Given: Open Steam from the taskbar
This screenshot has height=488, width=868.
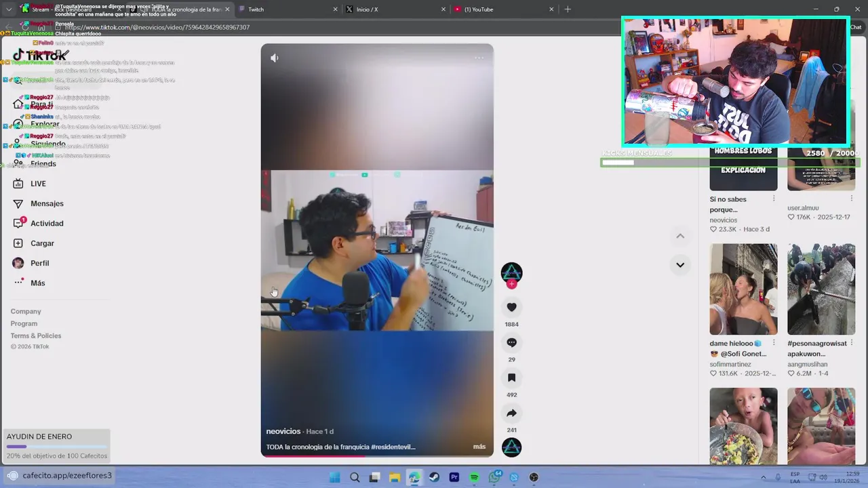Looking at the screenshot, I should pyautogui.click(x=434, y=477).
